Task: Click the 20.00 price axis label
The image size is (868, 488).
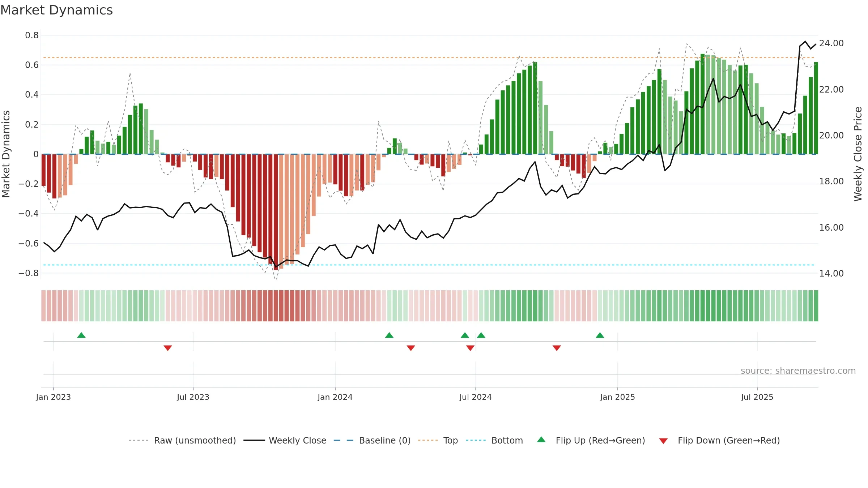Action: (x=831, y=136)
